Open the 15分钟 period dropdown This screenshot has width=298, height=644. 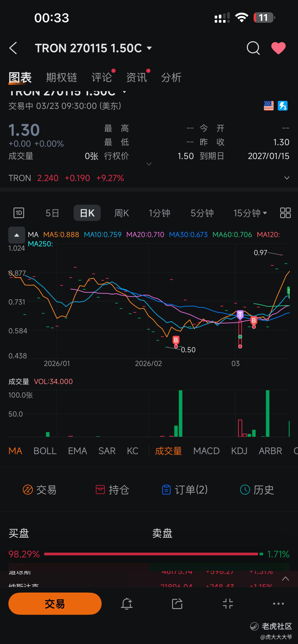click(250, 213)
